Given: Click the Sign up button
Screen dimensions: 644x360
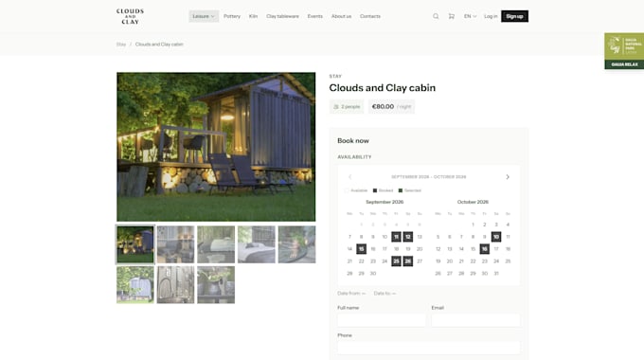Looking at the screenshot, I should [x=514, y=16].
